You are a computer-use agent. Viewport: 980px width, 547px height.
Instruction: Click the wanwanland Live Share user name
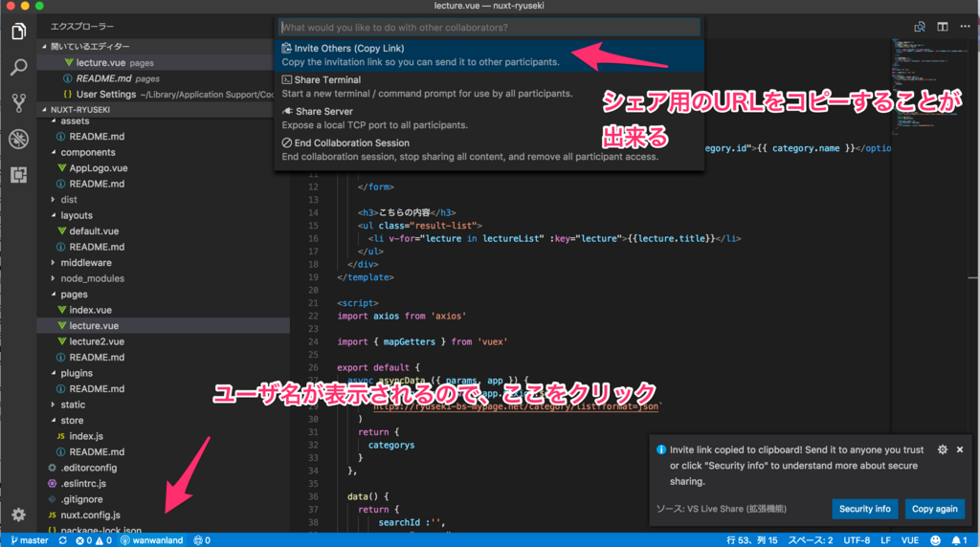tap(152, 540)
